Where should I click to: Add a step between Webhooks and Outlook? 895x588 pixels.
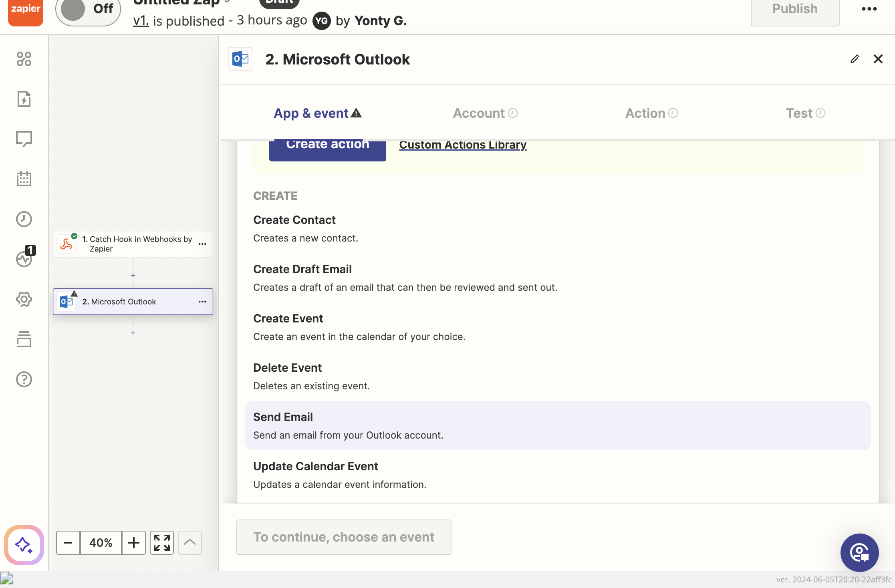[x=133, y=275]
